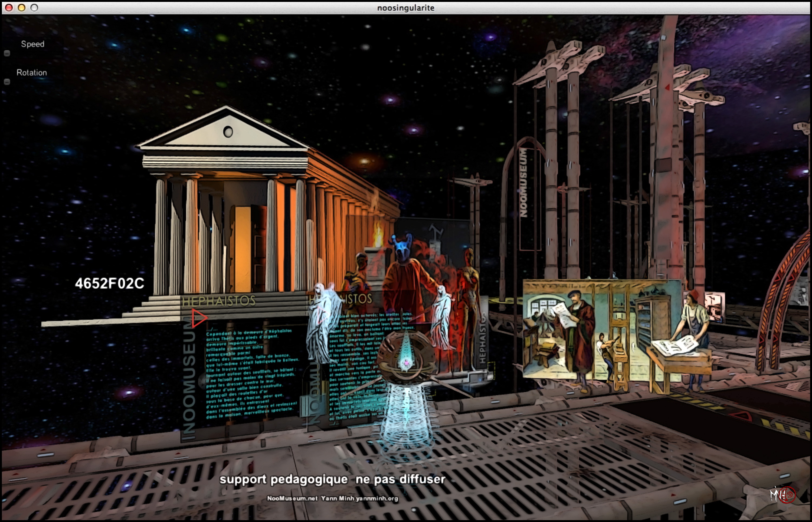
Task: Select the glowing sphere avatar on the walkway
Action: click(406, 356)
